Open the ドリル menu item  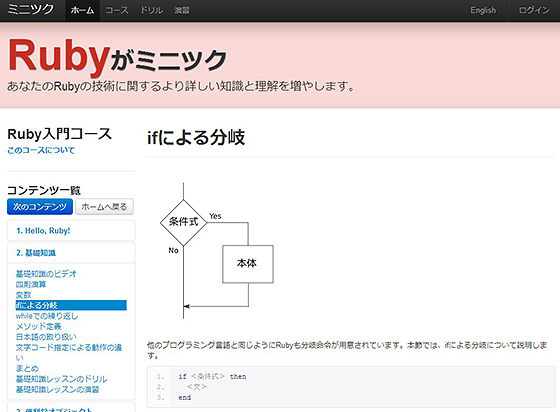151,10
